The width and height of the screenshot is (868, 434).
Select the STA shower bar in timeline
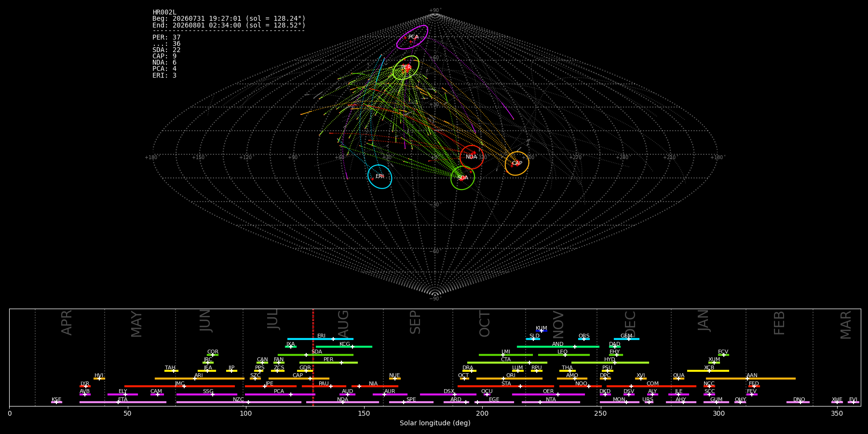pyautogui.click(x=506, y=386)
